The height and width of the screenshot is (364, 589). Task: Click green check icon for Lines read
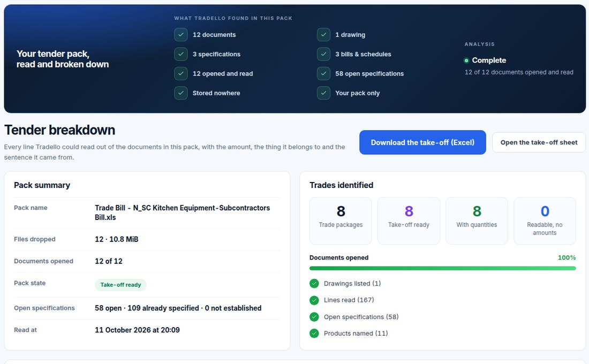click(314, 300)
